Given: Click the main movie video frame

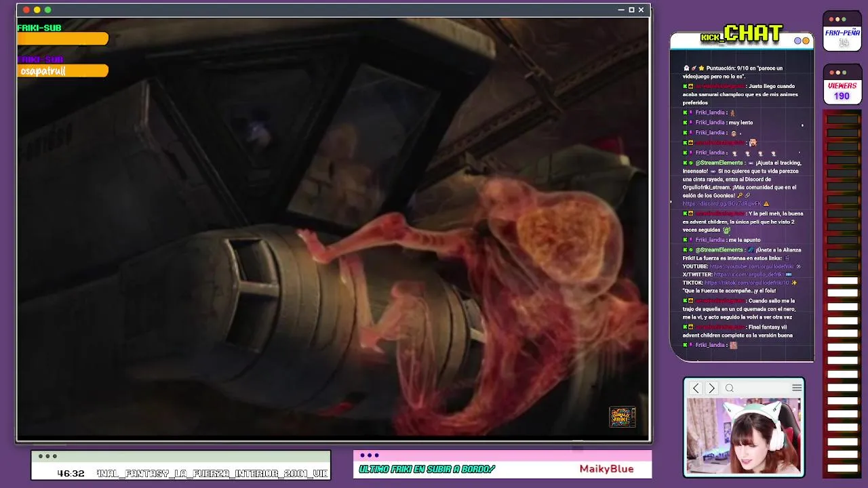Looking at the screenshot, I should click(x=333, y=228).
